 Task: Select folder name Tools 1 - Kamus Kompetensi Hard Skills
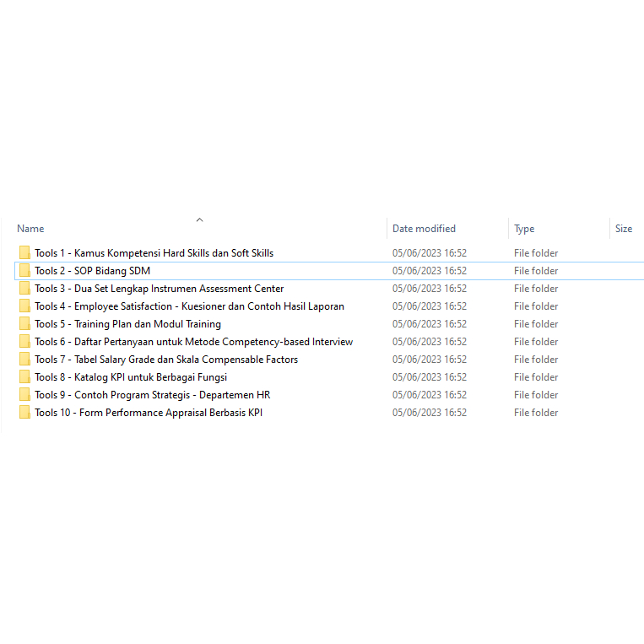pos(154,253)
